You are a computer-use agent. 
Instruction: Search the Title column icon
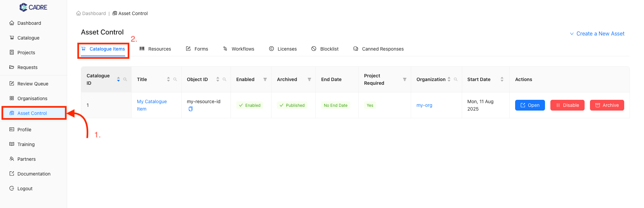175,79
